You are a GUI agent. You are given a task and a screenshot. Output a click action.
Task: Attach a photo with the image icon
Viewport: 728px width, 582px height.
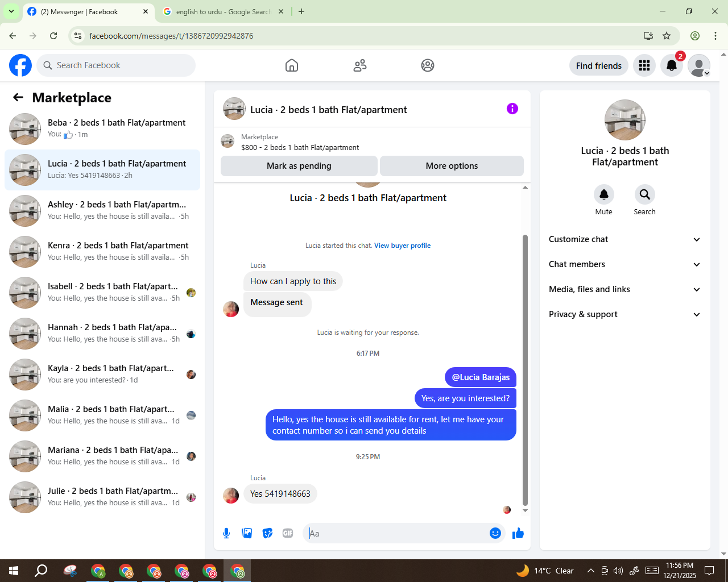point(247,533)
